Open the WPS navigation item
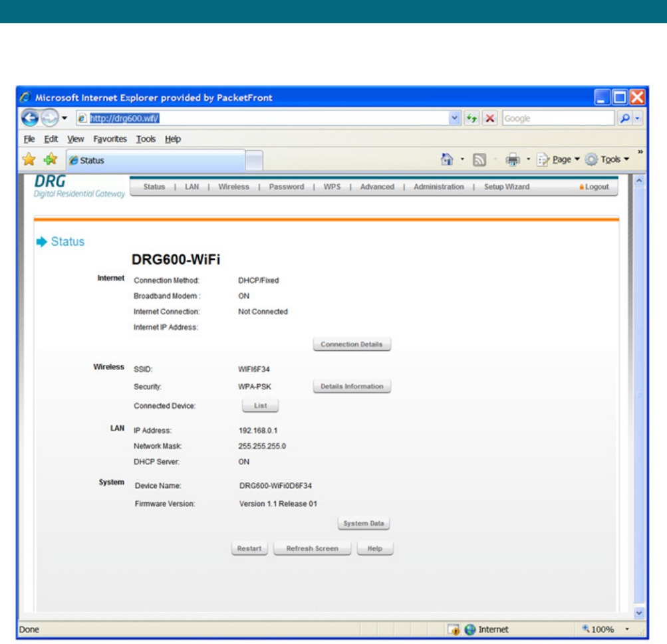This screenshot has height=644, width=667. click(x=332, y=187)
